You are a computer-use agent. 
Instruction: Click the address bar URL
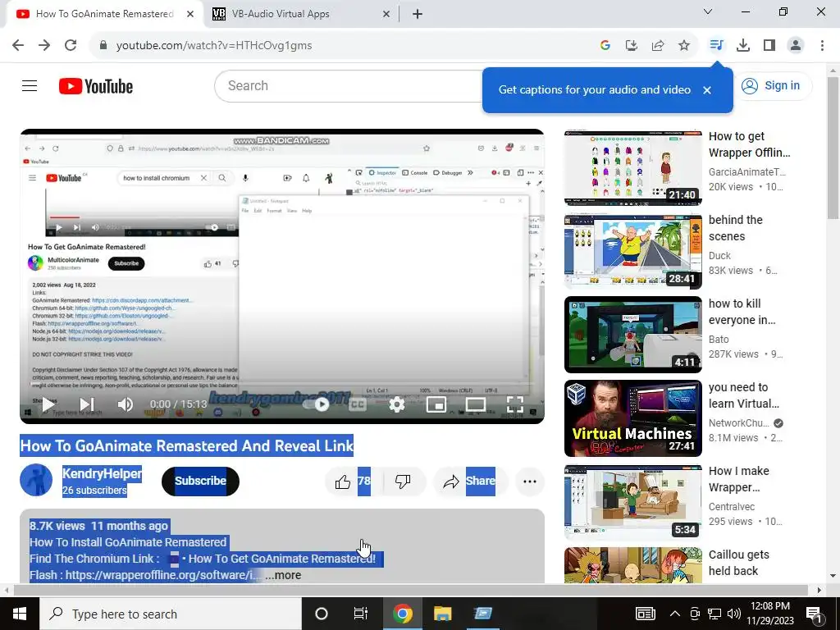214,45
